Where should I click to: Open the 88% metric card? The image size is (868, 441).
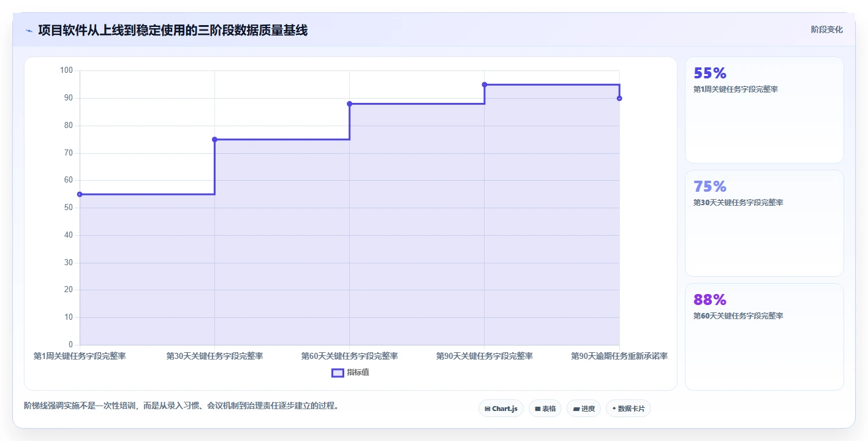(764, 336)
